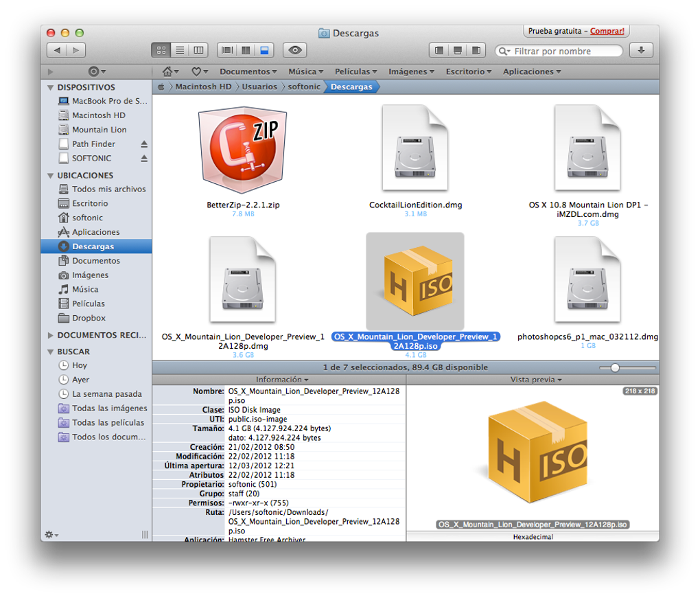Viewport: 700px width, 598px height.
Task: Click the Comprar! purchase link
Action: pyautogui.click(x=607, y=31)
